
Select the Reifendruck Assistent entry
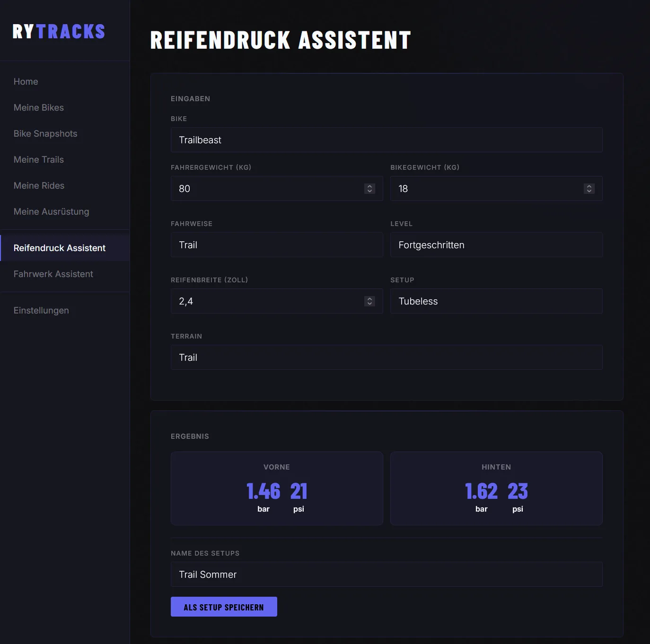click(59, 248)
